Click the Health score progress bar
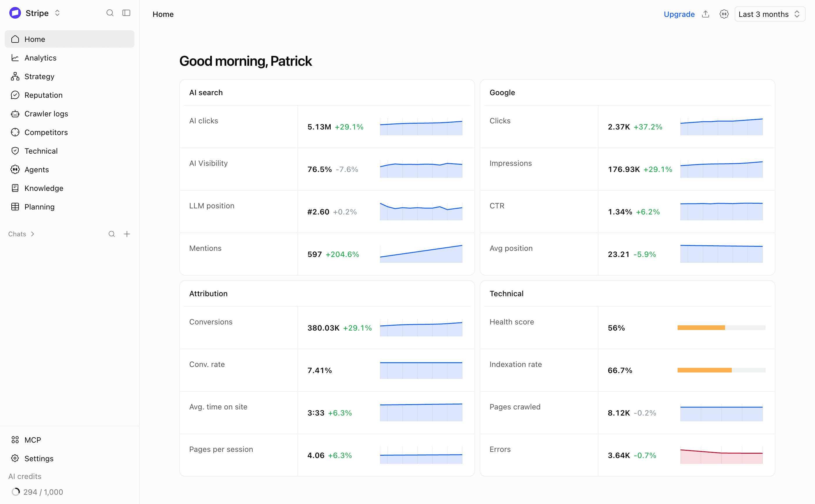The height and width of the screenshot is (504, 815). [x=721, y=328]
